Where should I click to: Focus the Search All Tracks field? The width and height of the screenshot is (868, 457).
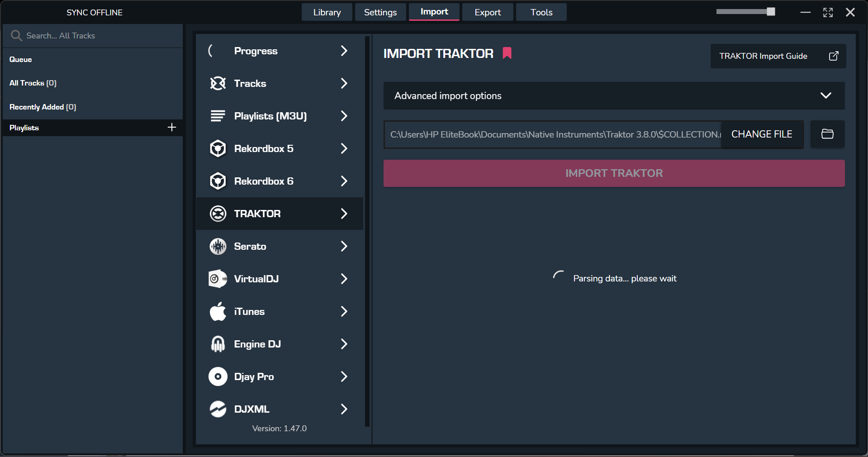[93, 36]
